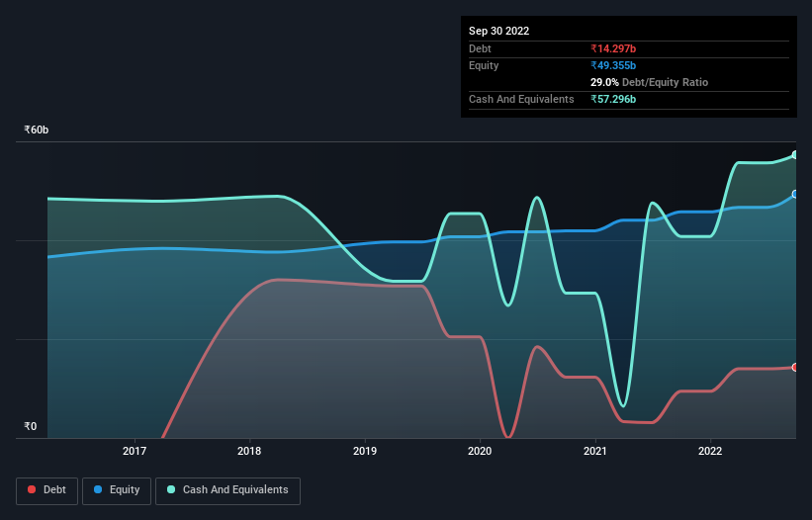Click the ₹14.297b debt value
The height and width of the screenshot is (520, 812).
[613, 48]
